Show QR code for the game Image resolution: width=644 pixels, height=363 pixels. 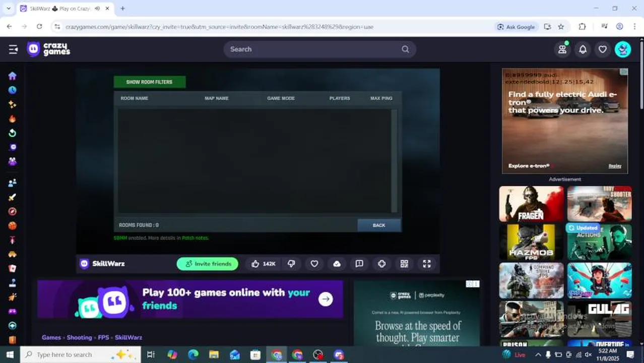pyautogui.click(x=404, y=264)
